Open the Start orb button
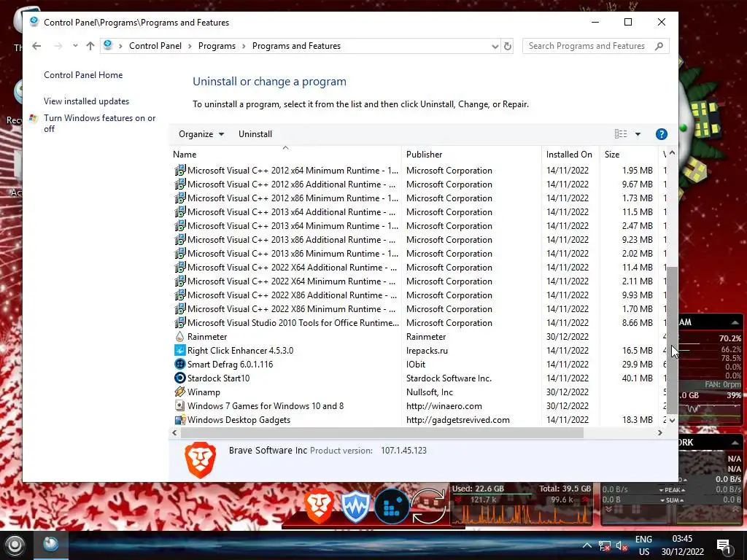Screen dimensions: 747x560 pyautogui.click(x=15, y=545)
